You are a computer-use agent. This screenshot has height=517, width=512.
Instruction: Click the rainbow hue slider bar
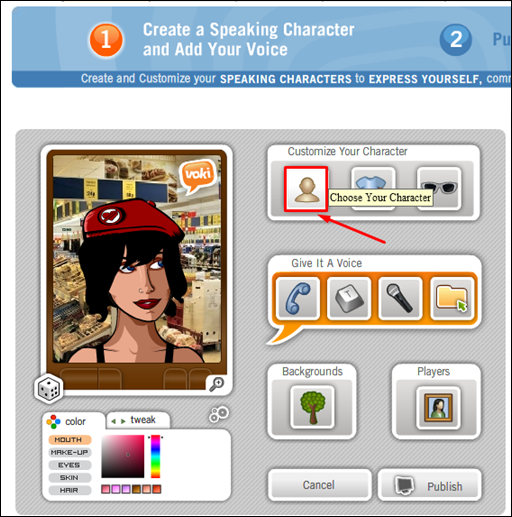[x=156, y=456]
